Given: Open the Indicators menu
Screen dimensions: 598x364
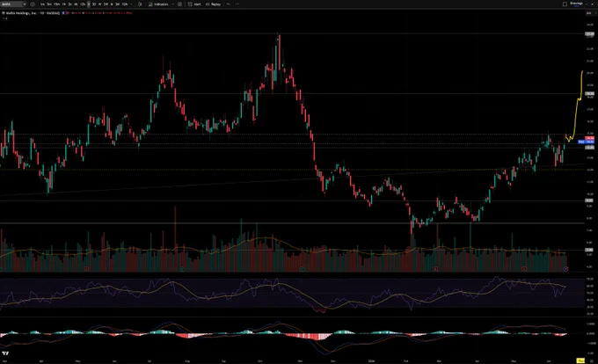Looking at the screenshot, I should tap(158, 4).
